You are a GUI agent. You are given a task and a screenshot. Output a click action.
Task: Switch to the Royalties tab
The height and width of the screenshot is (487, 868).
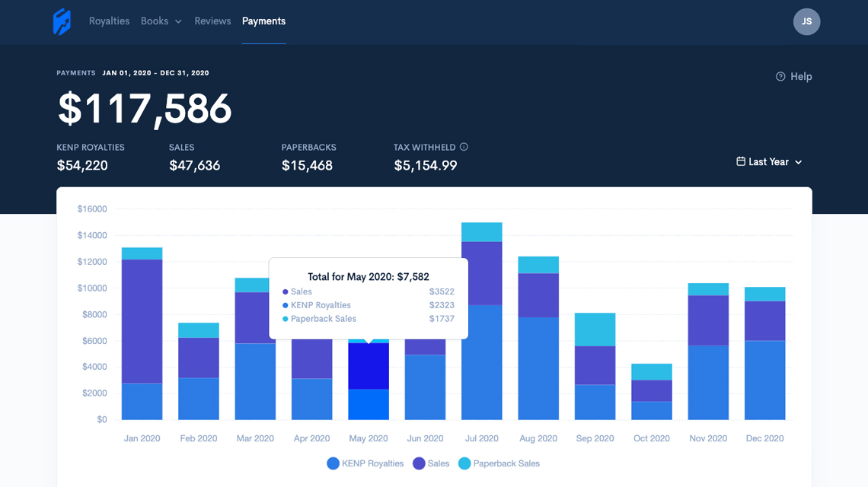(x=109, y=21)
